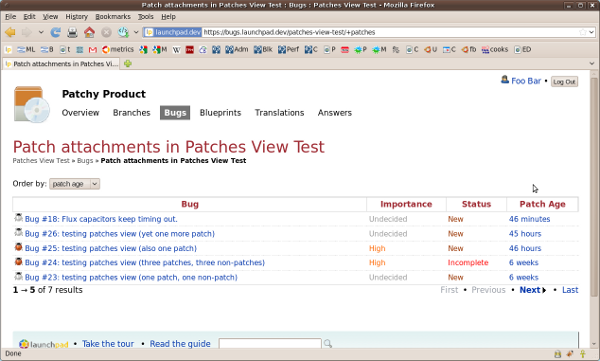Open the Help menu
Image resolution: width=600 pixels, height=361 pixels.
coord(168,16)
